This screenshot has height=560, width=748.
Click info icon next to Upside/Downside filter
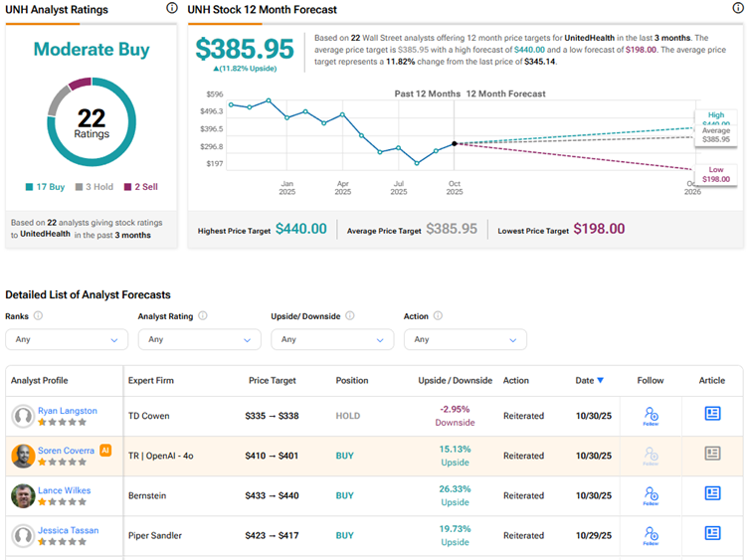point(347,316)
